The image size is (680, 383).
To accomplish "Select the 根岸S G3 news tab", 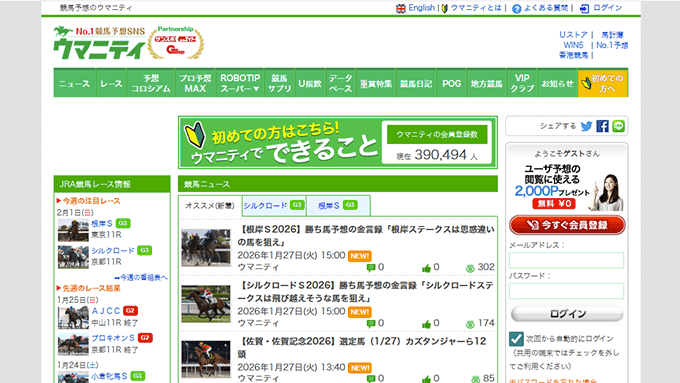I will pos(338,205).
